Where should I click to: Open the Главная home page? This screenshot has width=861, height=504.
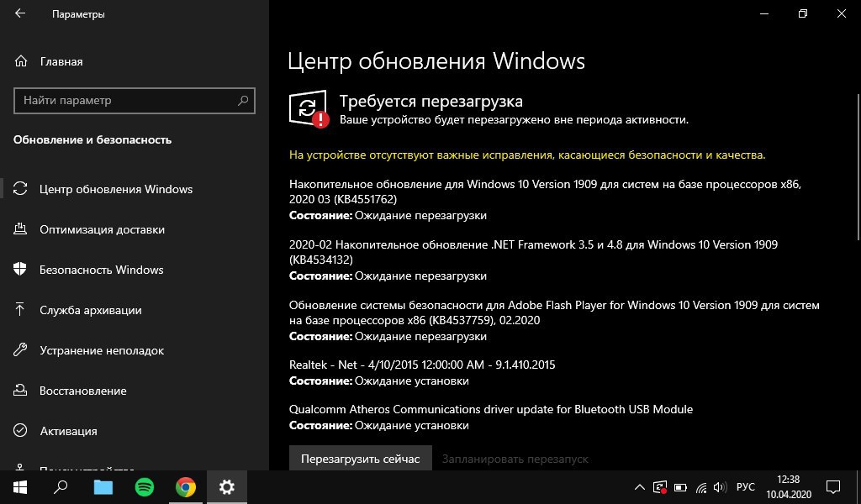[x=61, y=61]
